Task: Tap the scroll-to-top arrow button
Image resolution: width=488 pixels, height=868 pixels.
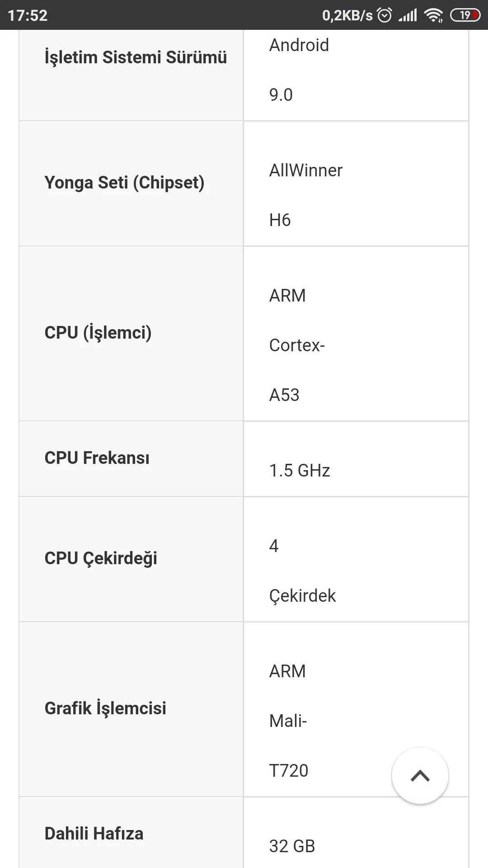Action: click(x=420, y=776)
